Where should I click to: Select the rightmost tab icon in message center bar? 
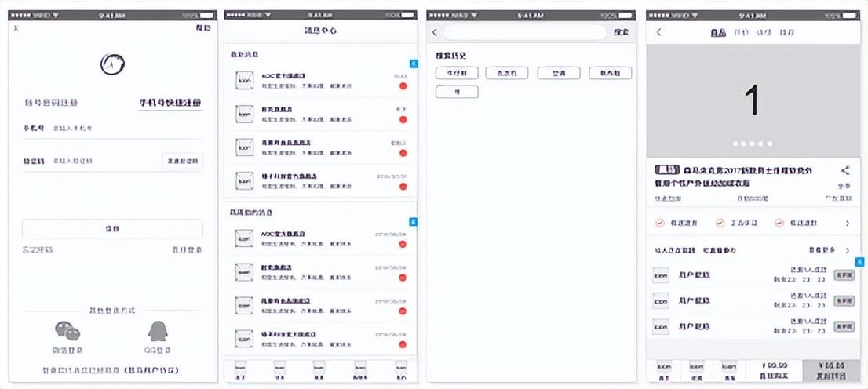401,366
